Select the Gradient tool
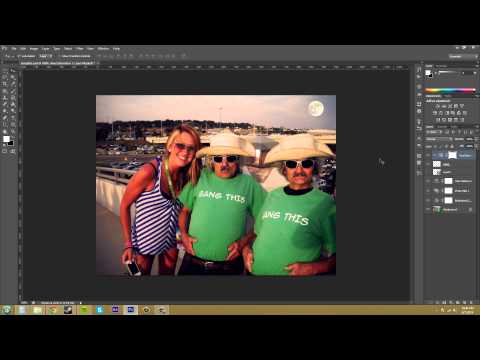Screen dimensions: 480x360 (x=13, y=104)
